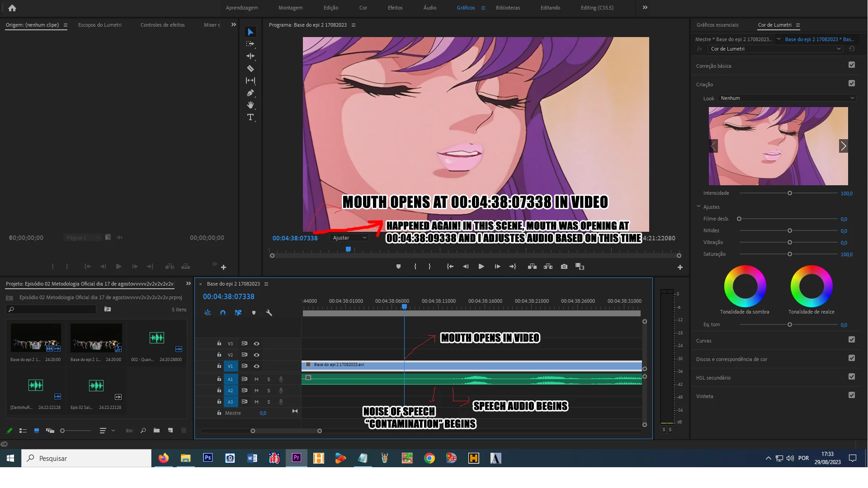Disable the Vinheta section checkbox
Screen dimensions: 868x488
(x=852, y=395)
